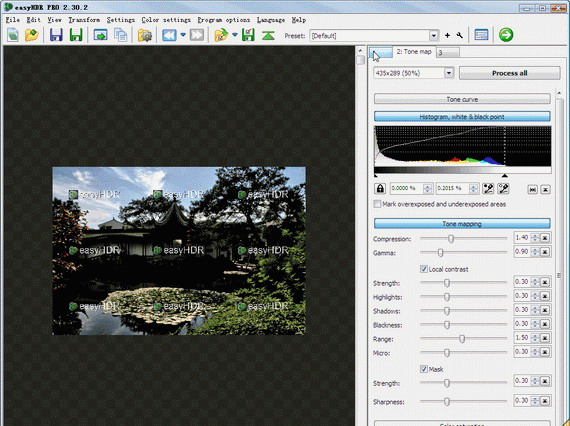Collapse the Histogram, white & black point section
The height and width of the screenshot is (426, 570).
462,117
